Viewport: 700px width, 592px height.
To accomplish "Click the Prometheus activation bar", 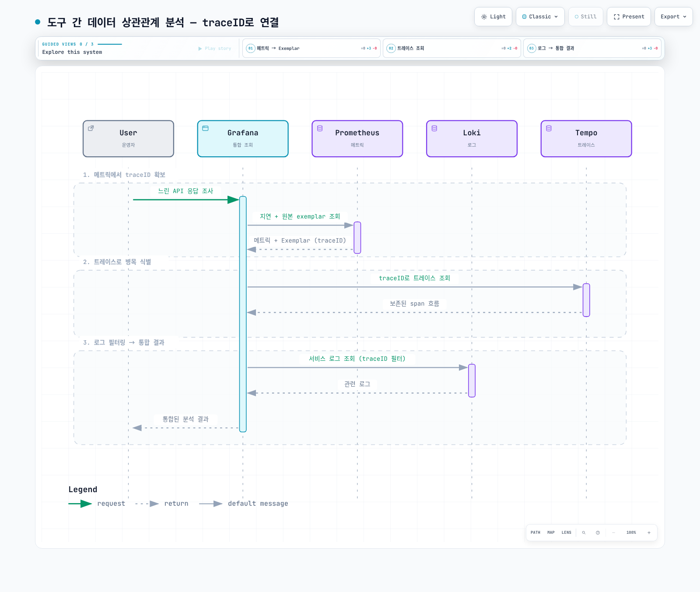I will pyautogui.click(x=357, y=238).
